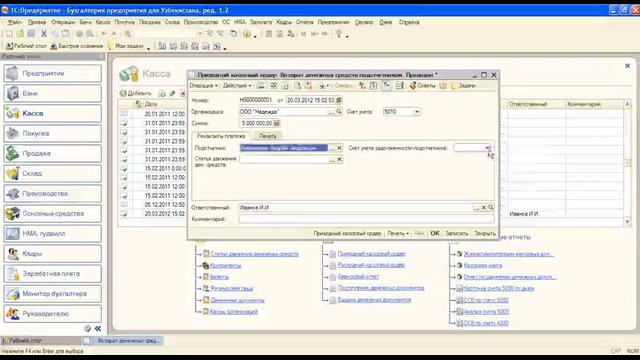
Task: Collapse the sidebar with the double-arrow icon
Action: tap(98, 328)
